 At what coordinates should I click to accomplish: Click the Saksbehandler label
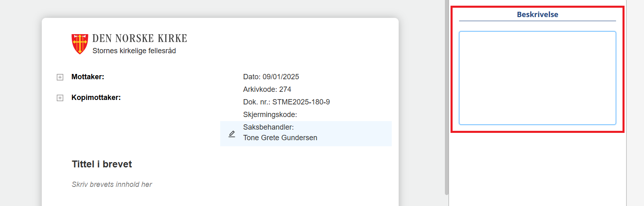(x=268, y=127)
